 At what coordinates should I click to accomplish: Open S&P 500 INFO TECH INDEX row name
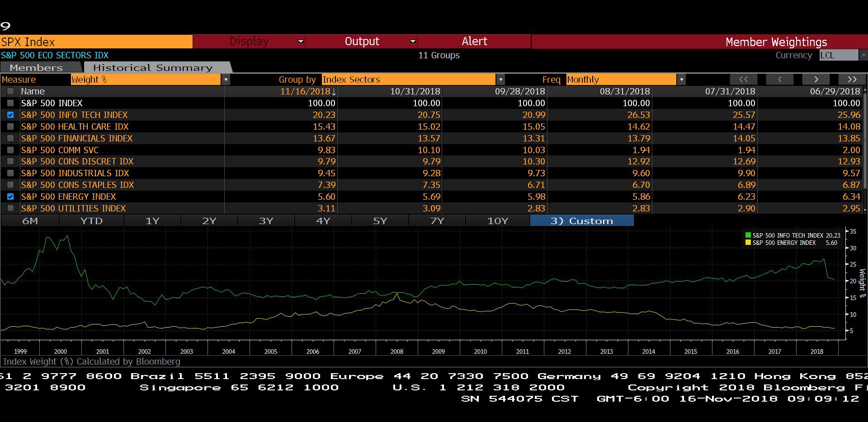point(75,115)
